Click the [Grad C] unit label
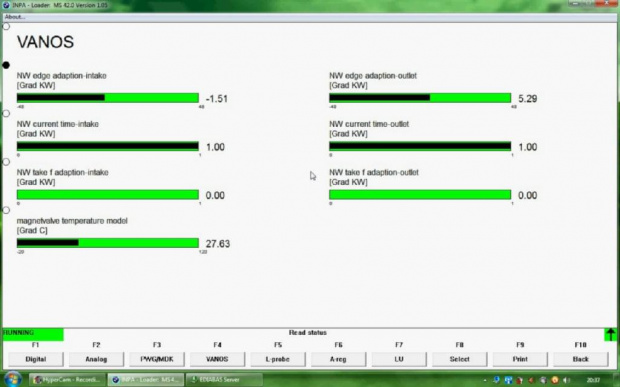This screenshot has height=387, width=620. coord(32,230)
